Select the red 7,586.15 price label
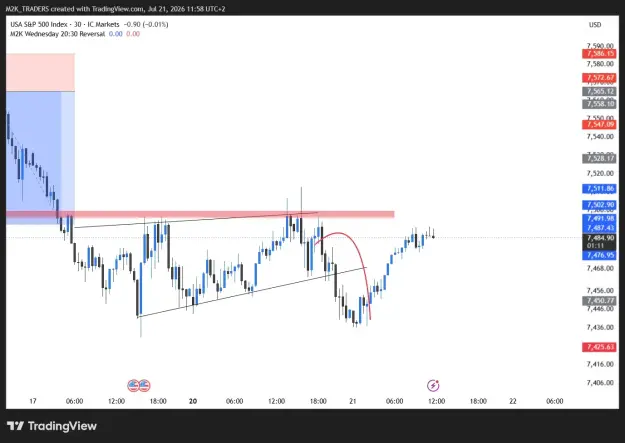This screenshot has width=625, height=443. coord(599,54)
